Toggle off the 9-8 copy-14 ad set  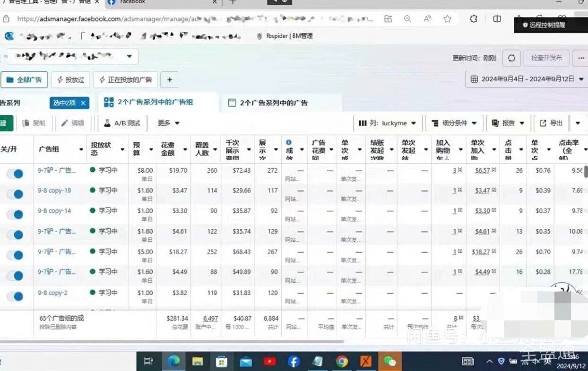pyautogui.click(x=15, y=214)
